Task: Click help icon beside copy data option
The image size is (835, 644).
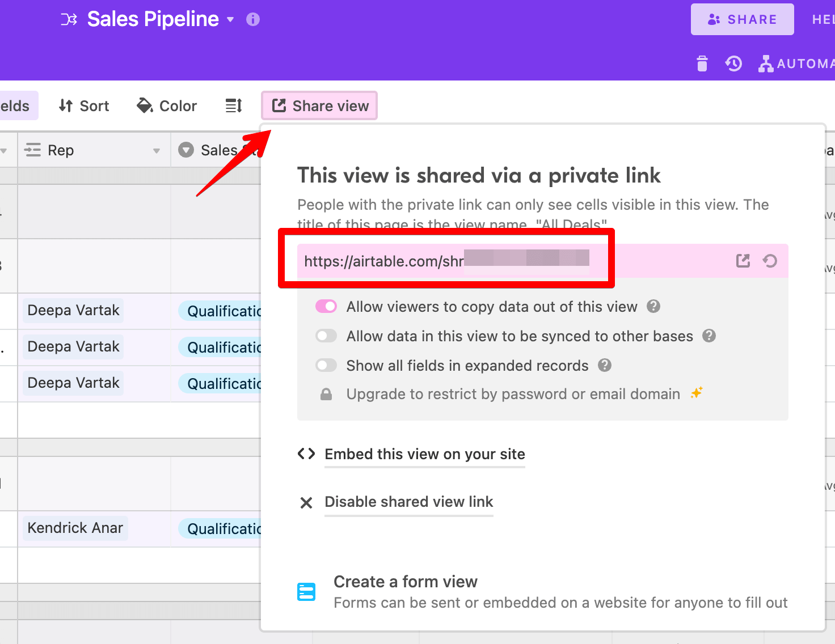Action: [653, 306]
